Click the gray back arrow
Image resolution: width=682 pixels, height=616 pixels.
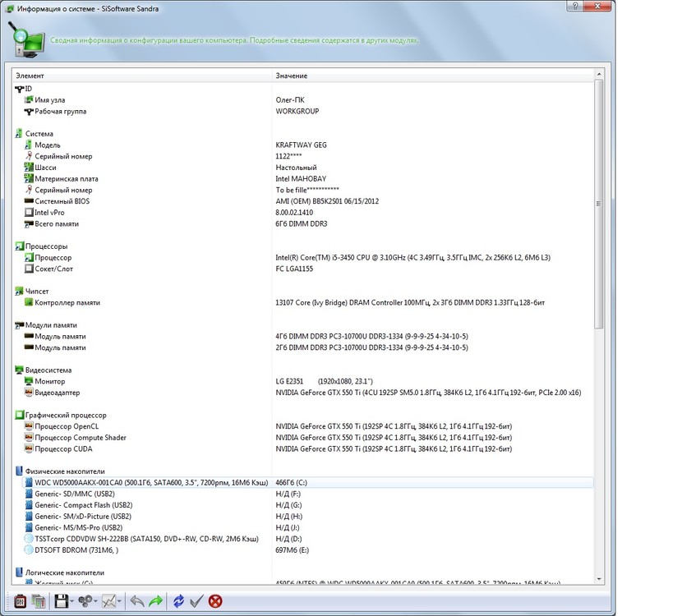(137, 601)
